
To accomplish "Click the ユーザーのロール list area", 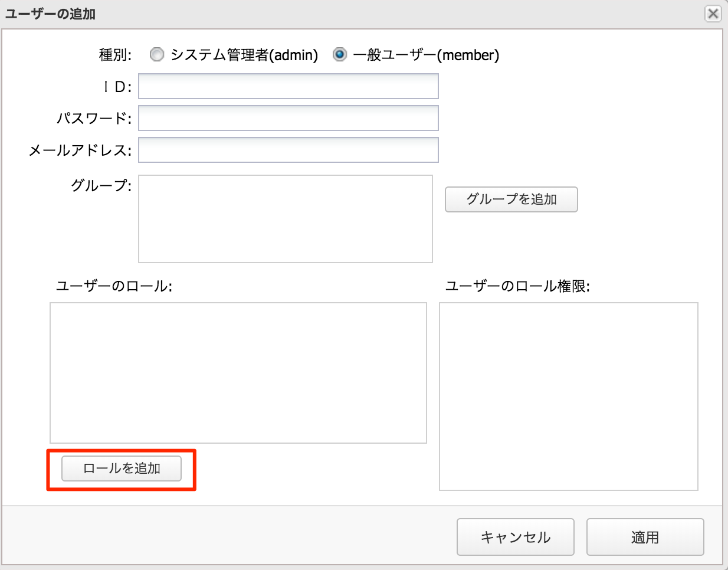I will 238,373.
